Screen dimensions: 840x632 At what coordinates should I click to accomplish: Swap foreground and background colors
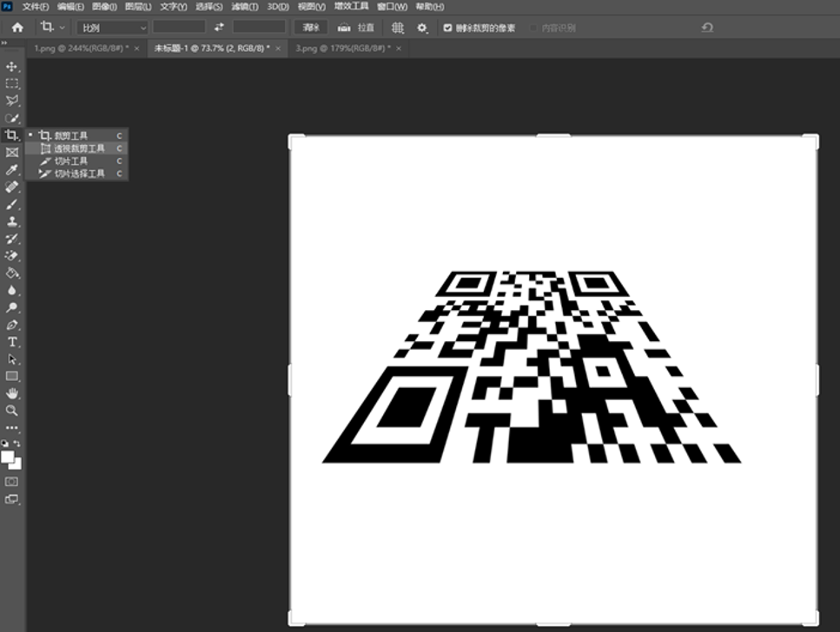[17, 444]
